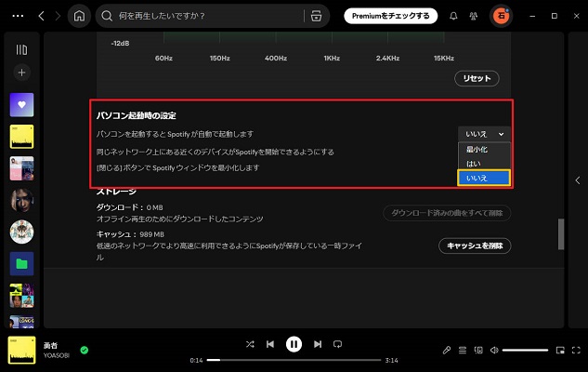Open the now-playing song title link
This screenshot has height=372, width=588.
[50, 345]
